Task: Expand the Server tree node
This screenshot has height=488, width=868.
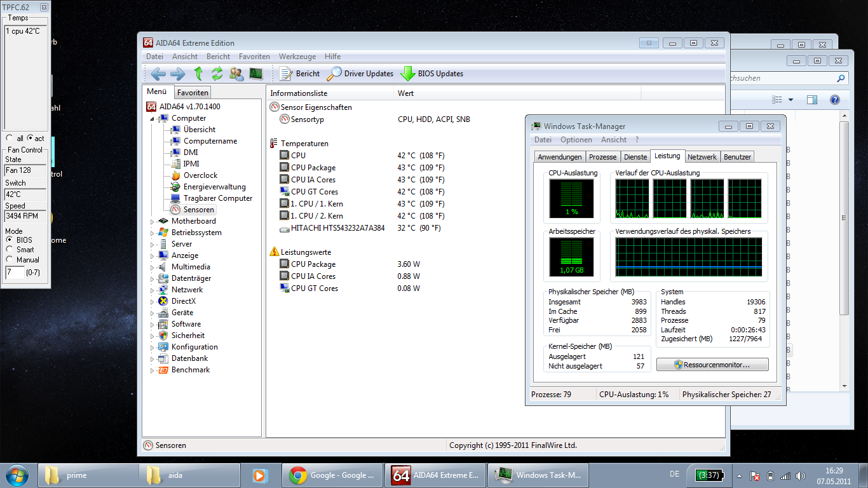Action: click(153, 244)
